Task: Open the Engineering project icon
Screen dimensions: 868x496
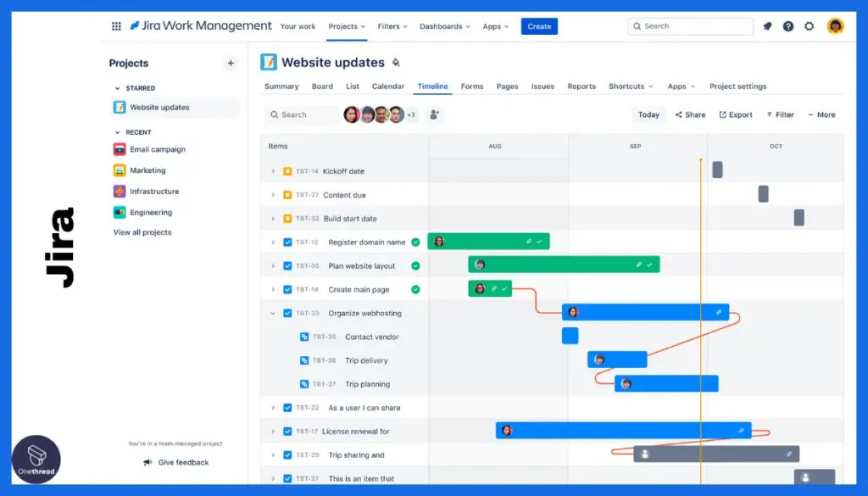Action: point(120,213)
